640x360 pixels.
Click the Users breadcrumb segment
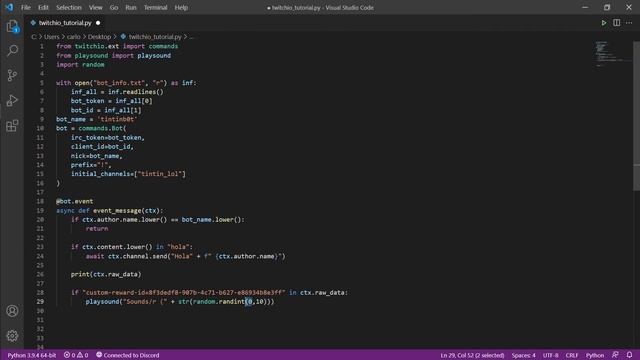point(51,37)
